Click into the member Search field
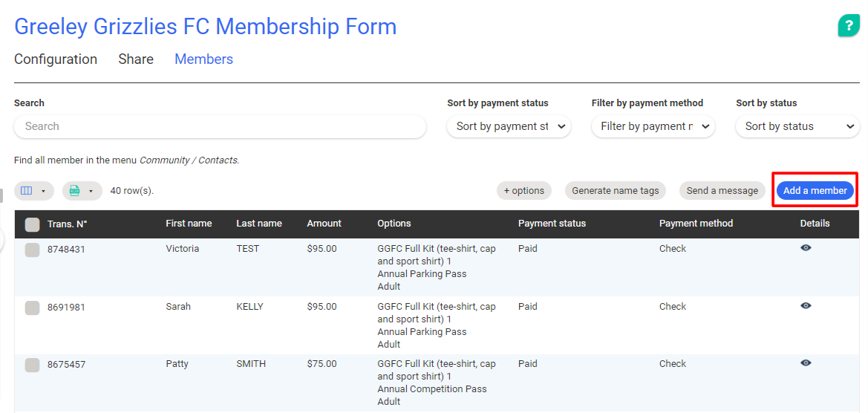The height and width of the screenshot is (413, 868). pos(220,126)
